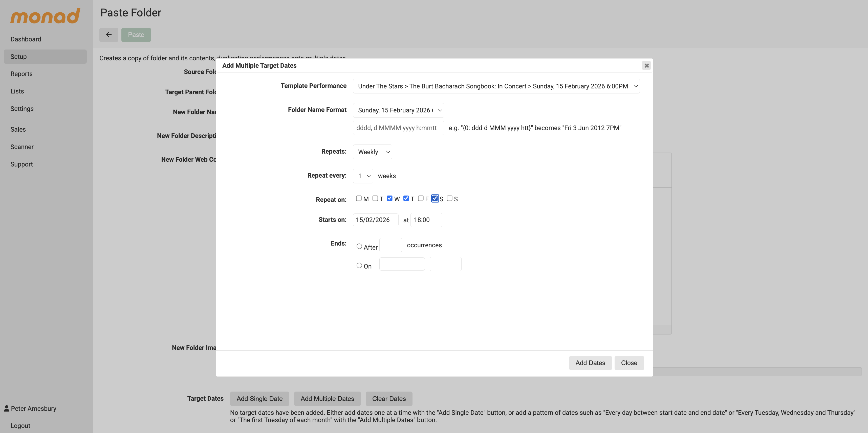
Task: Check the Monday repeat checkbox
Action: pos(359,198)
